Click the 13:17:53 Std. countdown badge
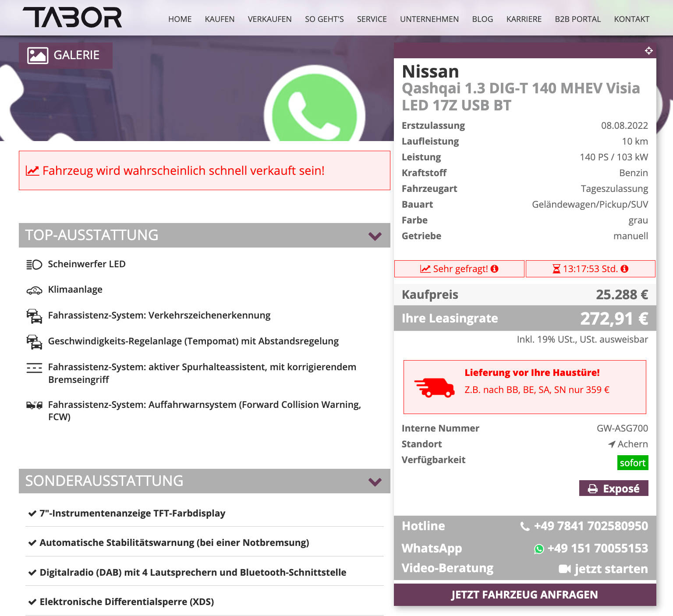673x616 pixels. (x=590, y=269)
